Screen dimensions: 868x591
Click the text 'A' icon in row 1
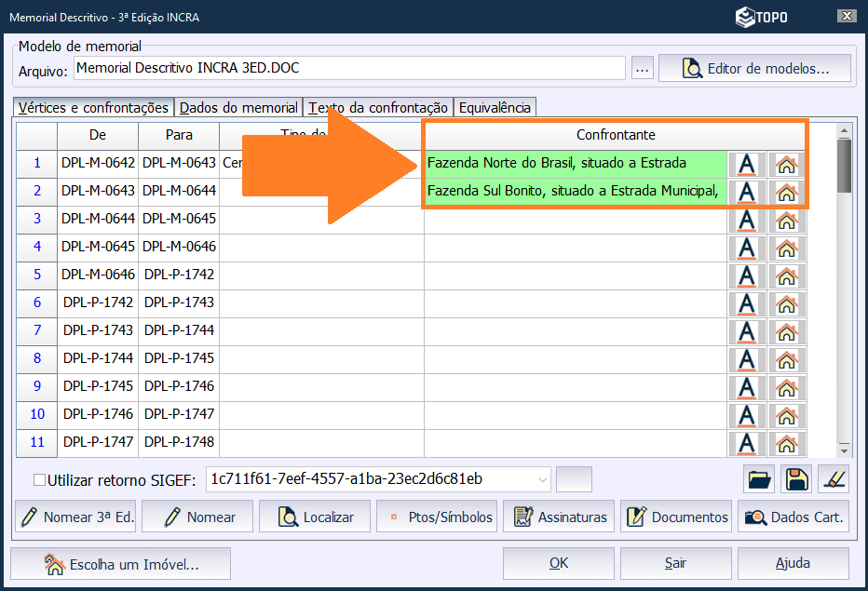[745, 164]
